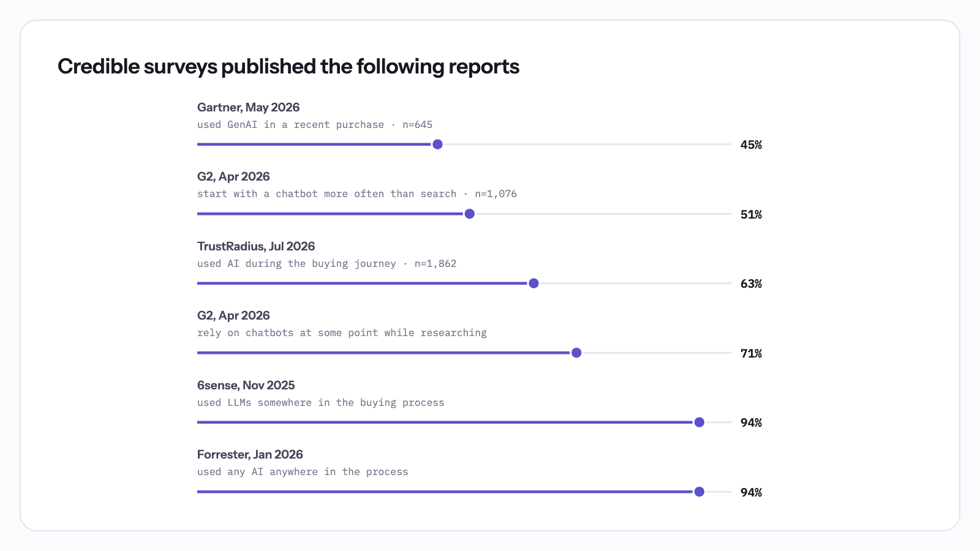Click the 94% value in the Forrester row
980x551 pixels.
pyautogui.click(x=752, y=492)
